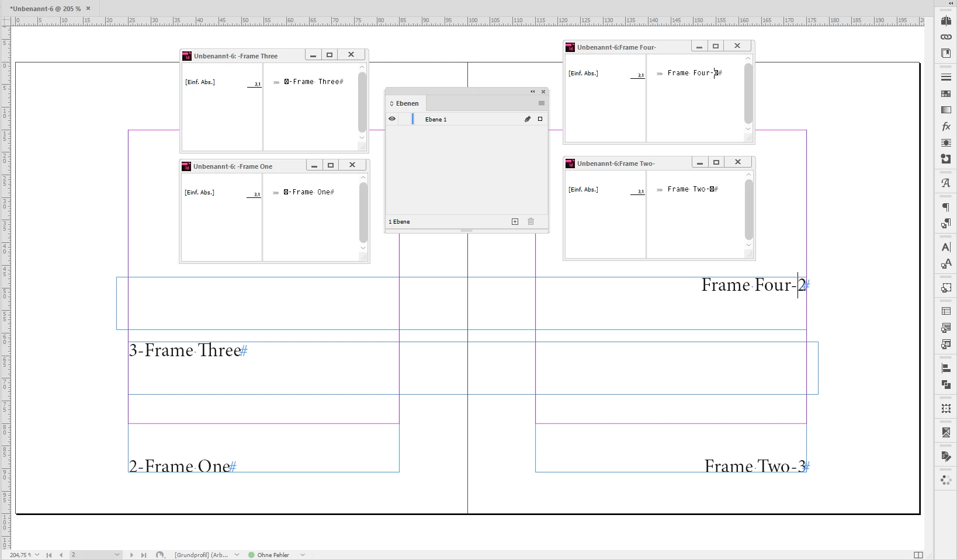This screenshot has width=957, height=560.
Task: Toggle visibility eye of Ebene 1
Action: (x=392, y=119)
